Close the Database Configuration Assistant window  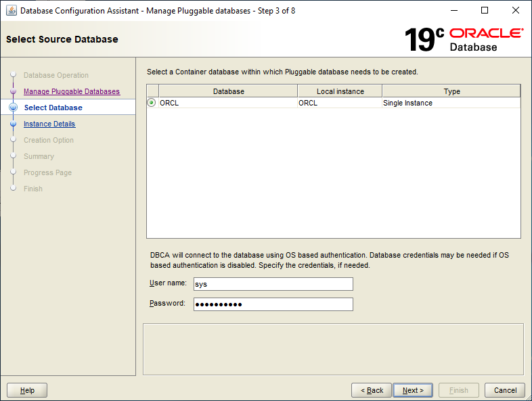click(515, 11)
